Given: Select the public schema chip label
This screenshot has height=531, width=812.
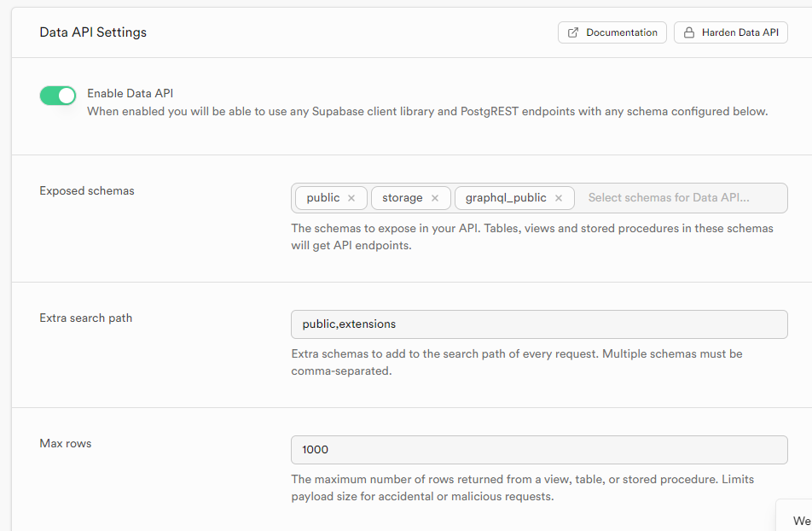Looking at the screenshot, I should click(x=323, y=198).
